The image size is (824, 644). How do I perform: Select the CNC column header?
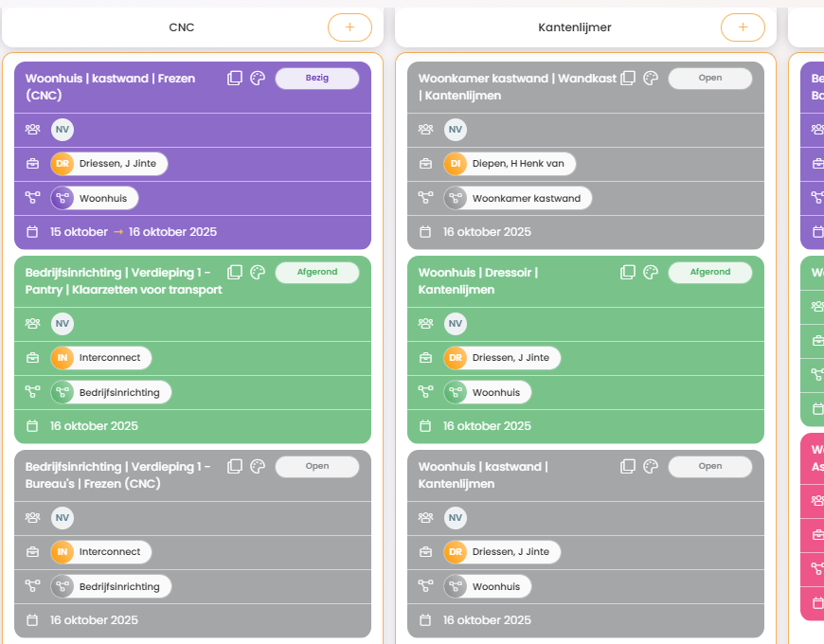click(x=182, y=27)
